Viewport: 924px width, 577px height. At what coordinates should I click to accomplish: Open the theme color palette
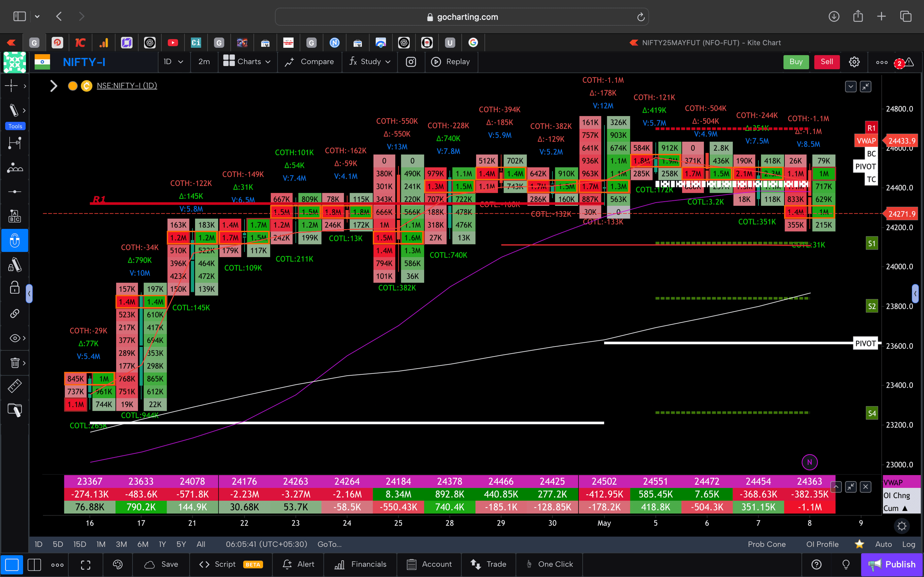click(x=117, y=564)
